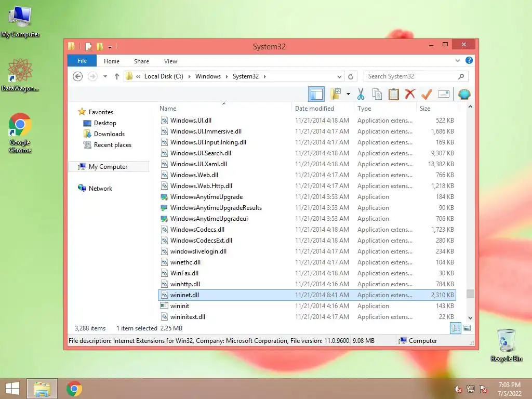Select My Computer in the navigation pane
Image resolution: width=532 pixels, height=399 pixels.
tap(108, 167)
